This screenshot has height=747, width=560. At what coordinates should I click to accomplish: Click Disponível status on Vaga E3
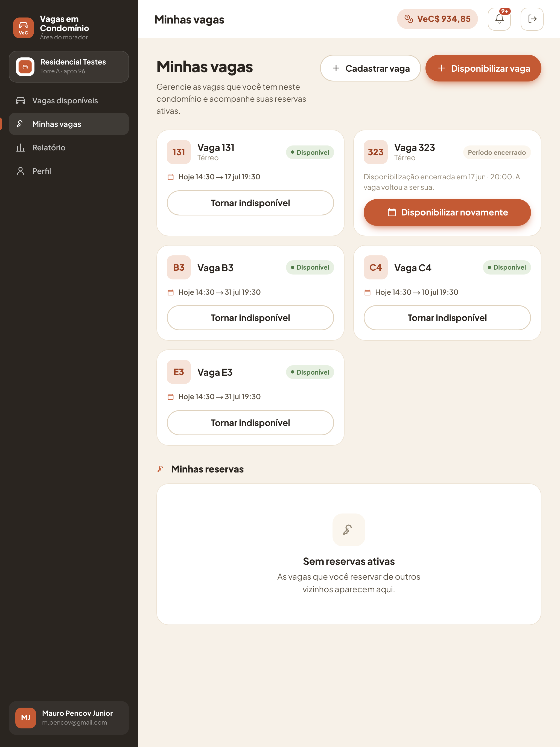(310, 372)
